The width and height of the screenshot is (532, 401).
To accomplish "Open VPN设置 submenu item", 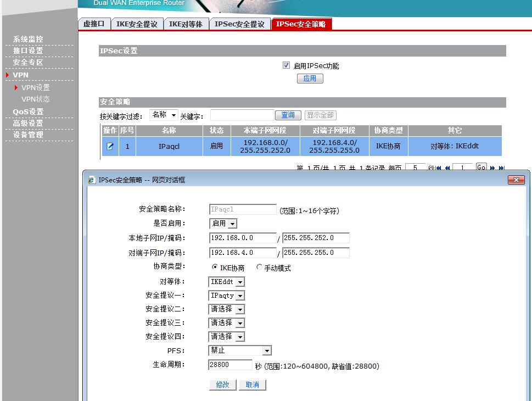I will (x=35, y=87).
